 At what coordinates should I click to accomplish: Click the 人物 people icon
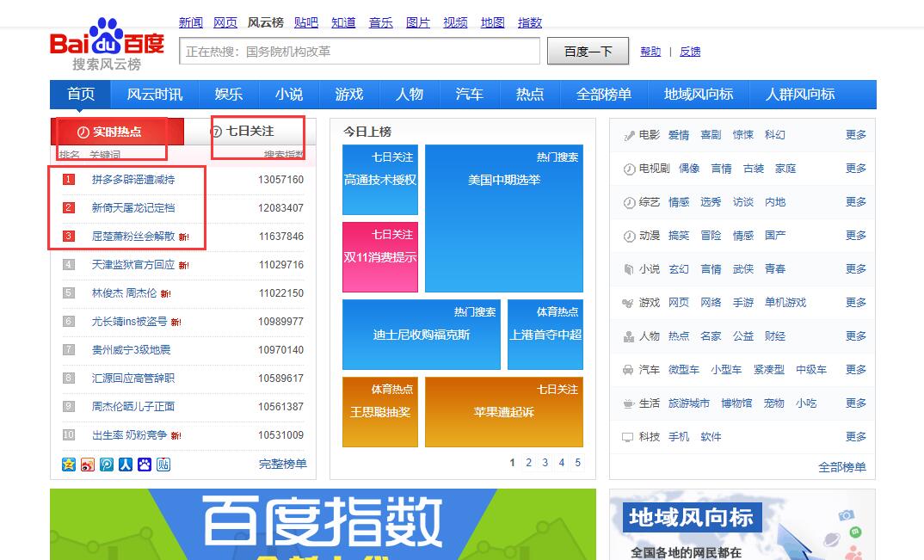pyautogui.click(x=629, y=336)
